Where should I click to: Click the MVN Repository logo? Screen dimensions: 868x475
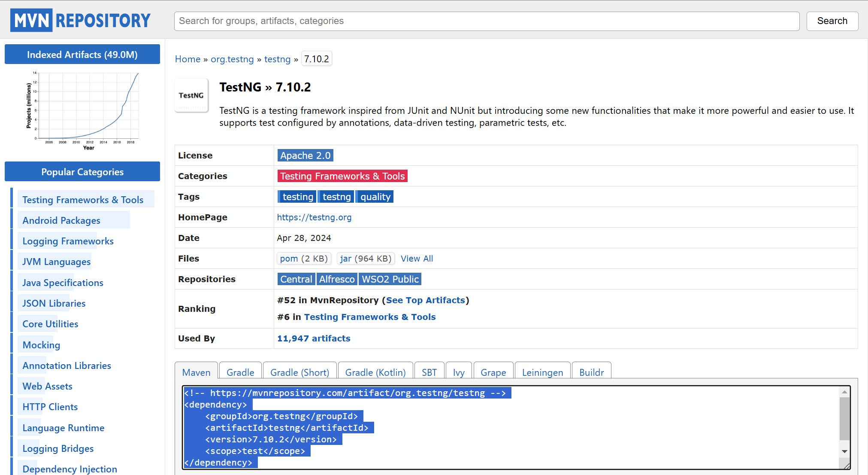pos(80,20)
